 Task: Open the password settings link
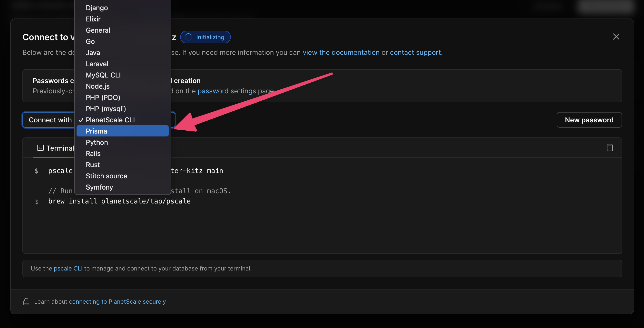(x=226, y=91)
